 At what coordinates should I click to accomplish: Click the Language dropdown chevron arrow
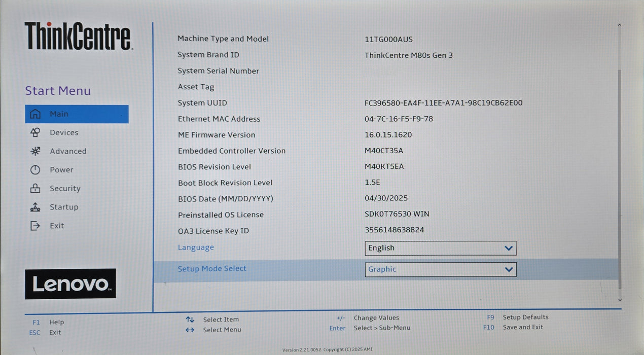509,248
